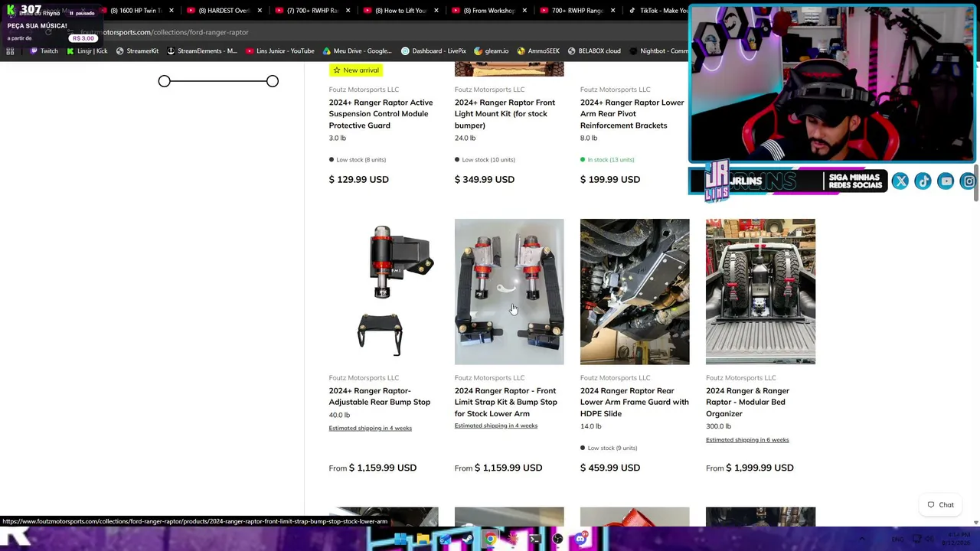Launch File Explorer from the taskbar

pos(423,540)
